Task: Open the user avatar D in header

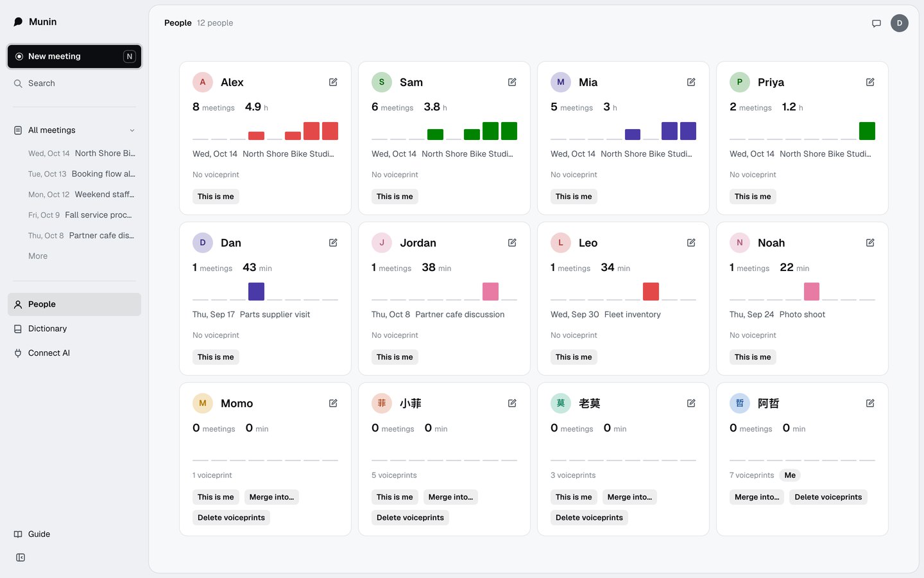Action: click(900, 23)
